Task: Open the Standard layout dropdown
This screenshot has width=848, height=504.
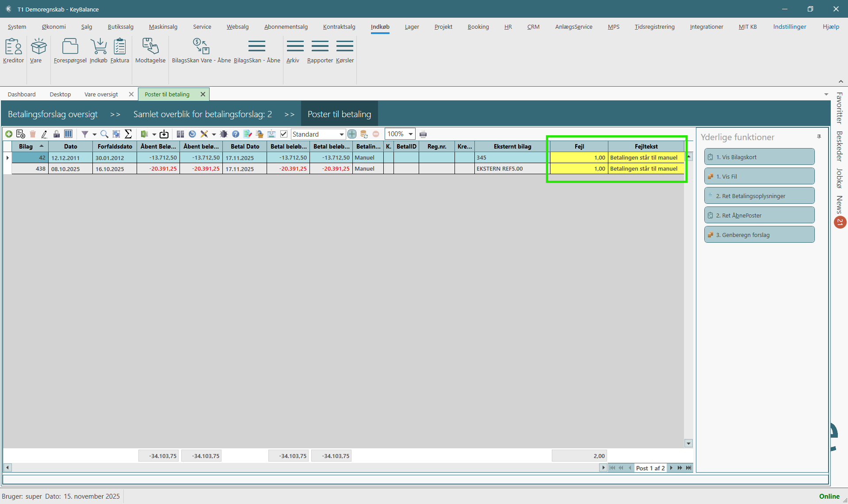Action: (x=341, y=134)
